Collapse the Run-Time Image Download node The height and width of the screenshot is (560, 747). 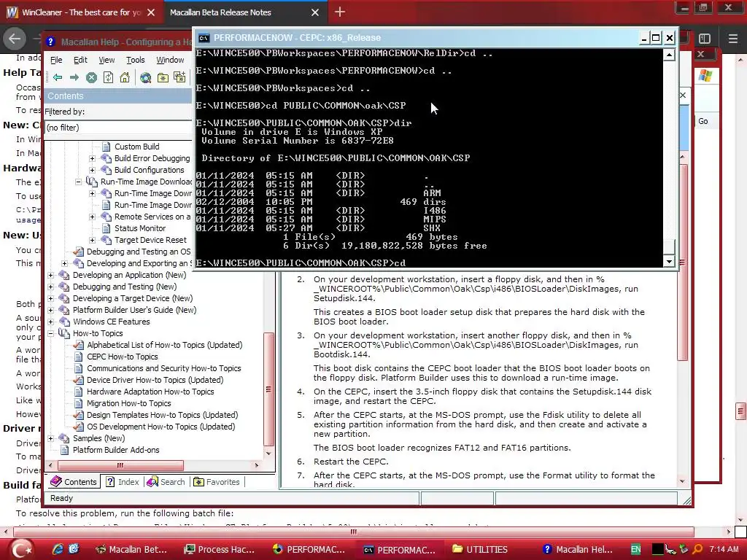tap(78, 182)
